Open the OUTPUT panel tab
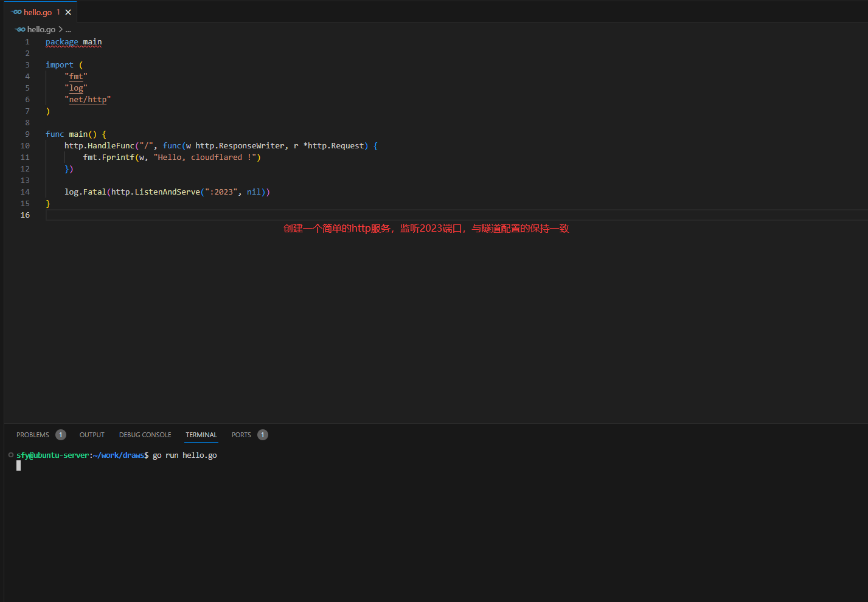Image resolution: width=868 pixels, height=602 pixels. tap(92, 435)
